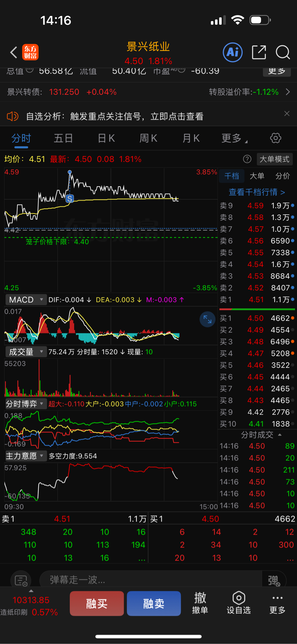Image resolution: width=297 pixels, height=644 pixels.
Task: Tap 笼子价格下限 4.40 label
Action: point(57,242)
